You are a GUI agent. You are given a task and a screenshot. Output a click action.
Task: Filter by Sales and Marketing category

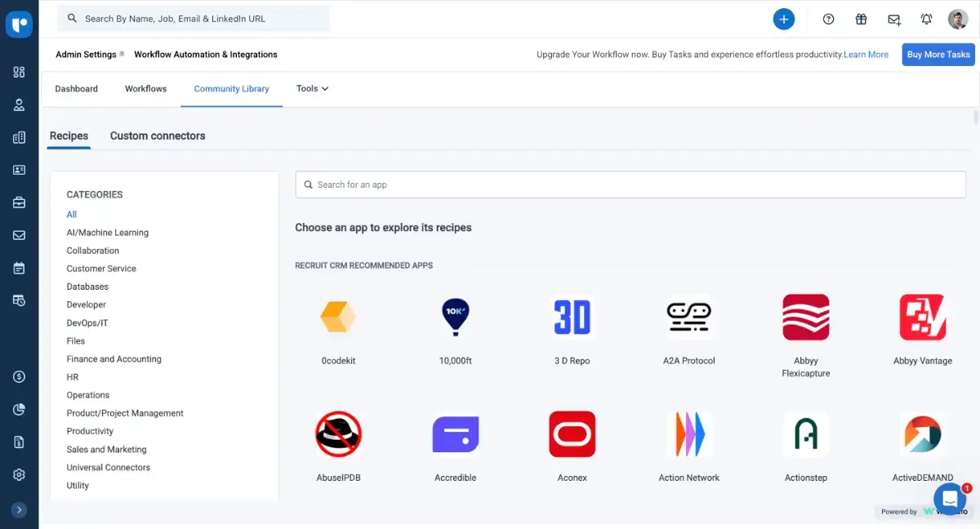point(107,449)
